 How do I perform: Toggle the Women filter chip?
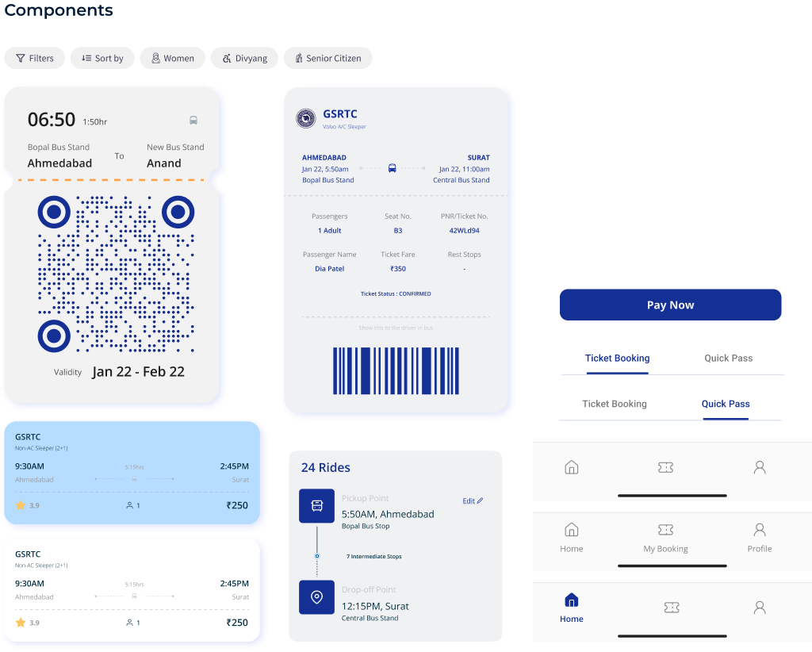172,58
